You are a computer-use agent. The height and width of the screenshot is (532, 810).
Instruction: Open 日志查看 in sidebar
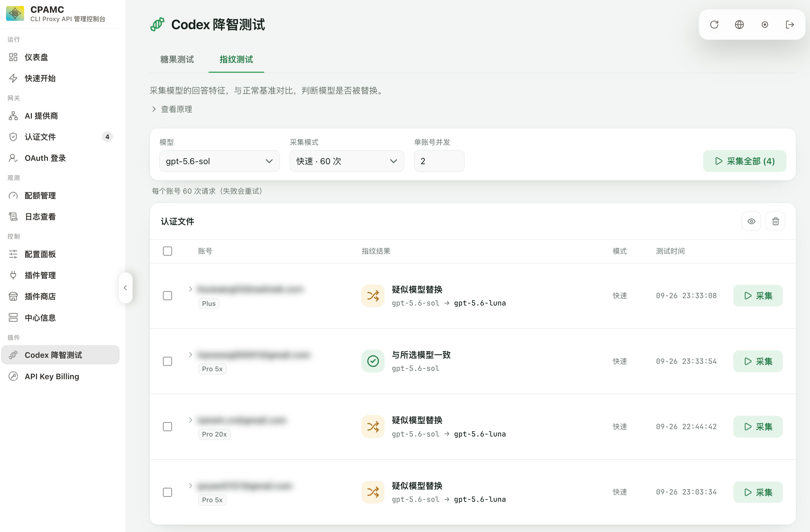[60, 217]
